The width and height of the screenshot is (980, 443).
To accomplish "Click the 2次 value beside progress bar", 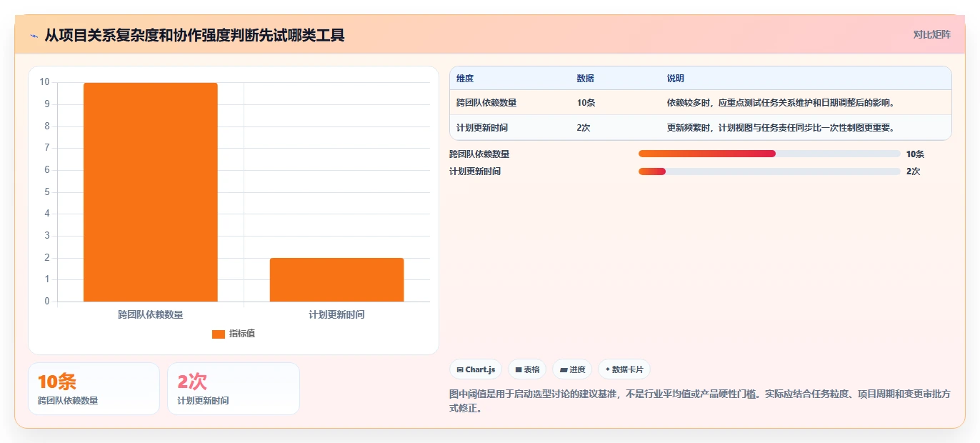I will [913, 171].
